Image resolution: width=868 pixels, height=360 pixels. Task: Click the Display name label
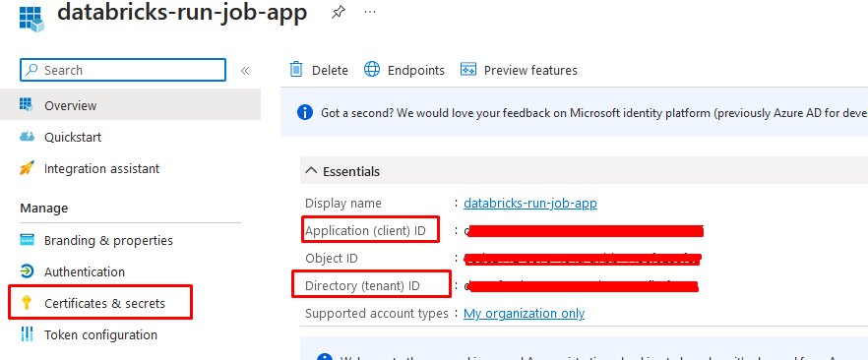point(343,203)
